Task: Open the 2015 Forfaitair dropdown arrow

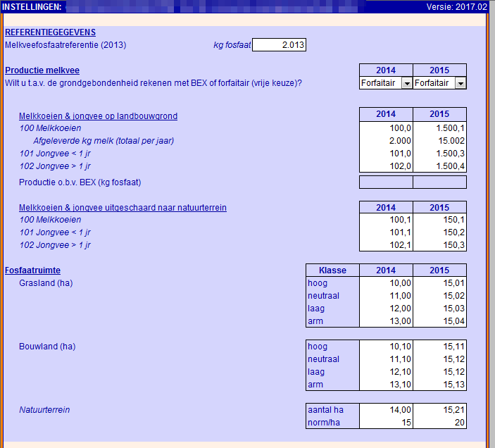Action: [460, 83]
